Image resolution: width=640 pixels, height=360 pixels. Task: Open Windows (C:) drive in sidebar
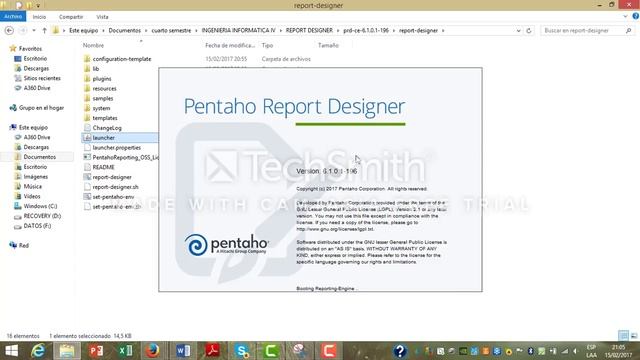(x=40, y=206)
